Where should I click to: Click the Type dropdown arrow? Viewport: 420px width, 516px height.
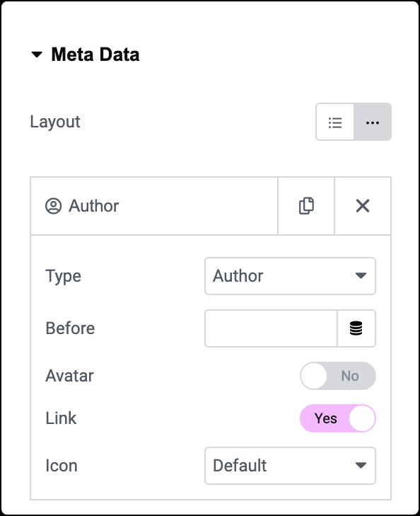(361, 276)
